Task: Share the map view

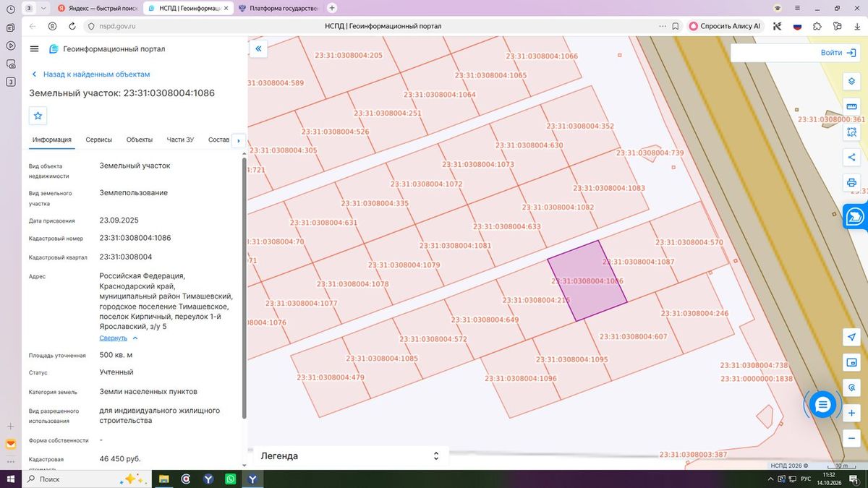Action: (x=852, y=157)
